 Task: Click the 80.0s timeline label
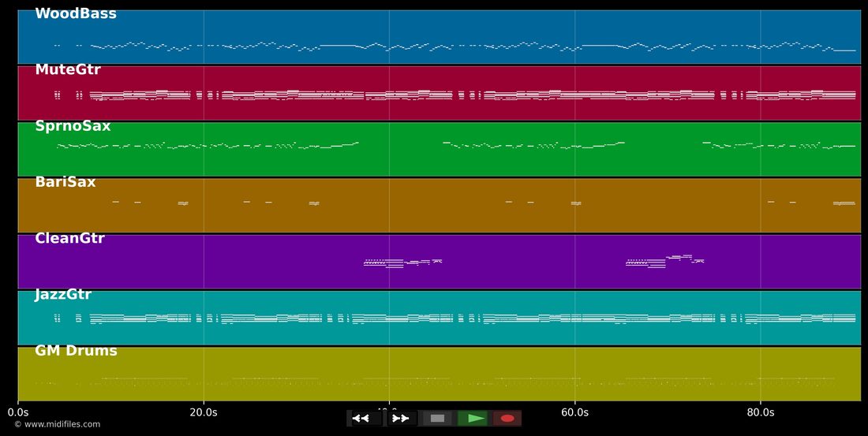[761, 412]
